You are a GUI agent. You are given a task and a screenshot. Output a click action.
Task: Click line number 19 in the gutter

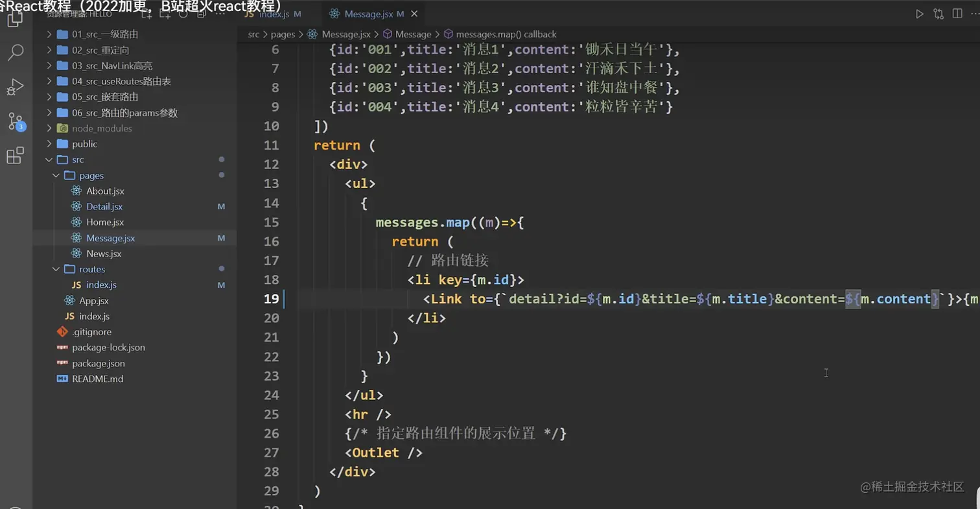click(x=272, y=299)
